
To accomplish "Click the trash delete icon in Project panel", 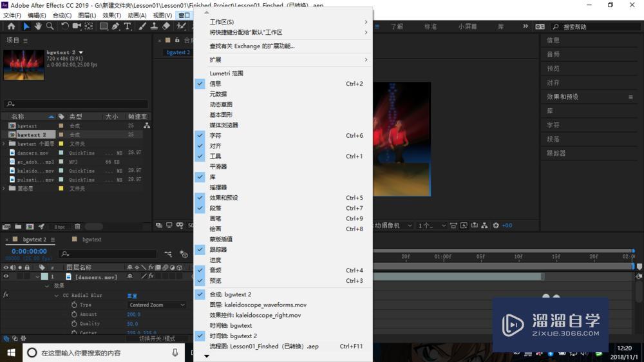I will click(77, 226).
